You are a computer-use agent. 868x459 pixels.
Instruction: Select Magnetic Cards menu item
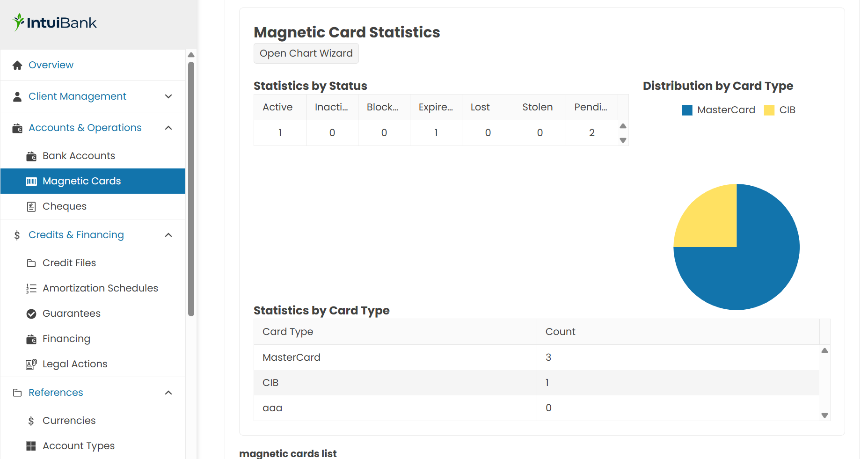click(x=93, y=181)
